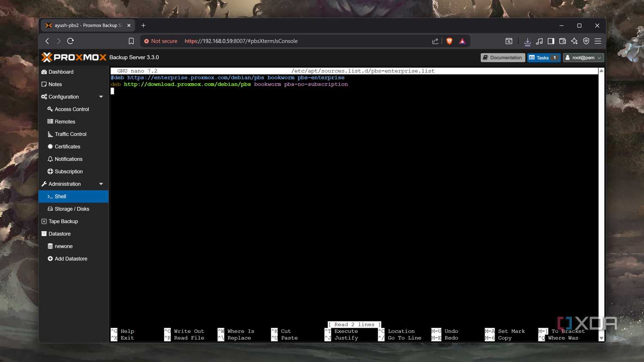
Task: Click the Brave Rewards triangle icon
Action: pos(462,41)
